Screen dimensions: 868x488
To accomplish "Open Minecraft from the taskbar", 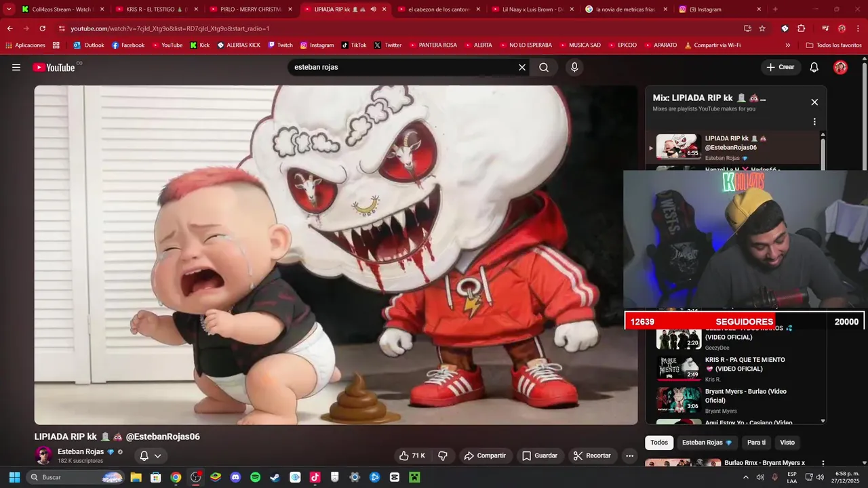I will 414,477.
